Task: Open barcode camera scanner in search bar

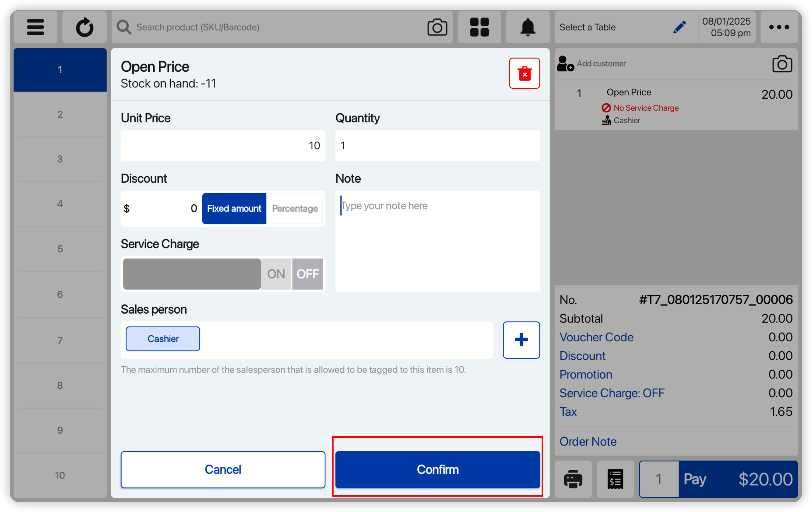Action: click(437, 27)
